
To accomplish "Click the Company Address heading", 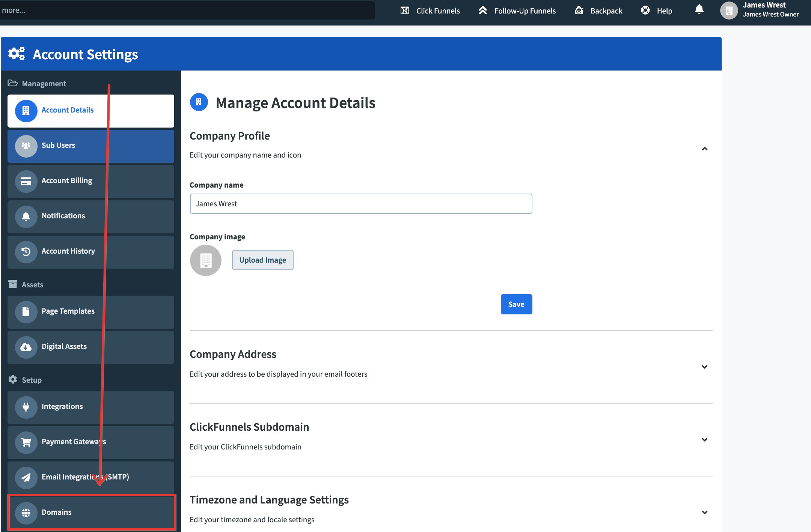I will [233, 354].
